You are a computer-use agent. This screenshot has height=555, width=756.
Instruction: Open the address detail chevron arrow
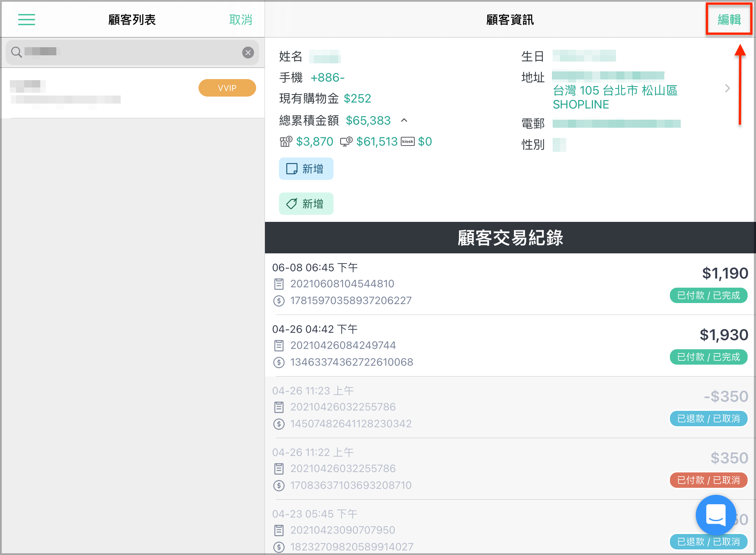click(x=728, y=88)
